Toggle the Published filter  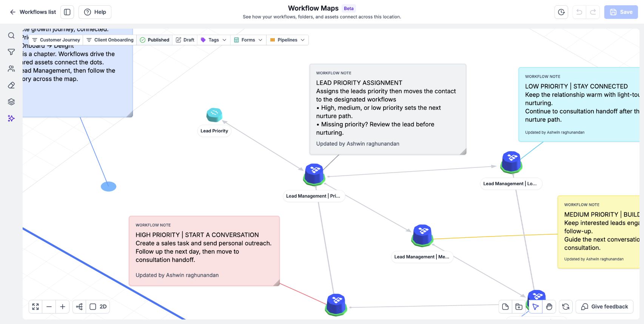[x=154, y=40]
